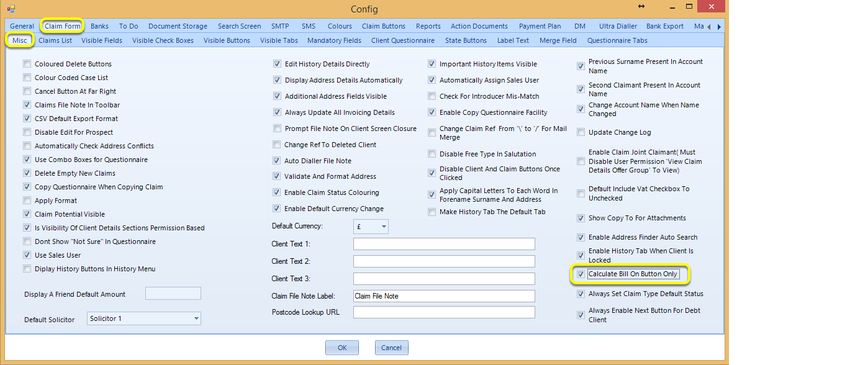855x365 pixels.
Task: Toggle Use Combo Boxes for Questionnaire
Action: click(27, 159)
